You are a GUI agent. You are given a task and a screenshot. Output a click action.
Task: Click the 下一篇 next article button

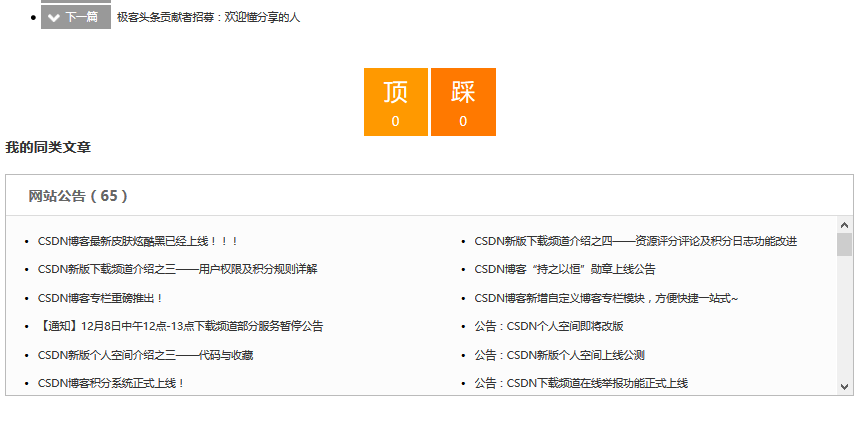pyautogui.click(x=76, y=18)
